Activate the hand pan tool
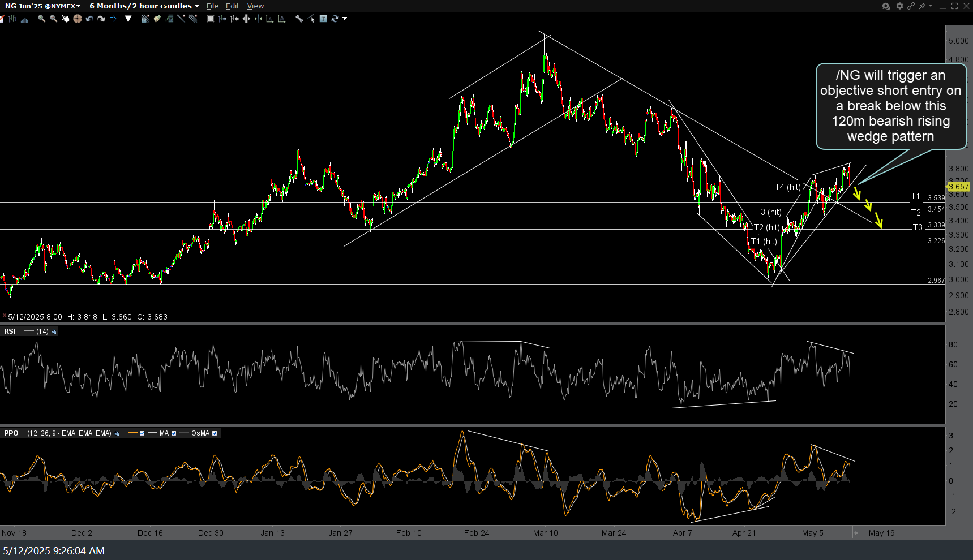Viewport: 973px width, 560px height. 65,19
